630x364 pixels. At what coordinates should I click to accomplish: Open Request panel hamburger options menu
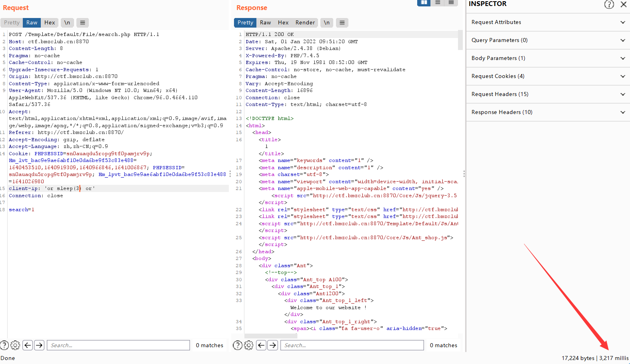[82, 23]
